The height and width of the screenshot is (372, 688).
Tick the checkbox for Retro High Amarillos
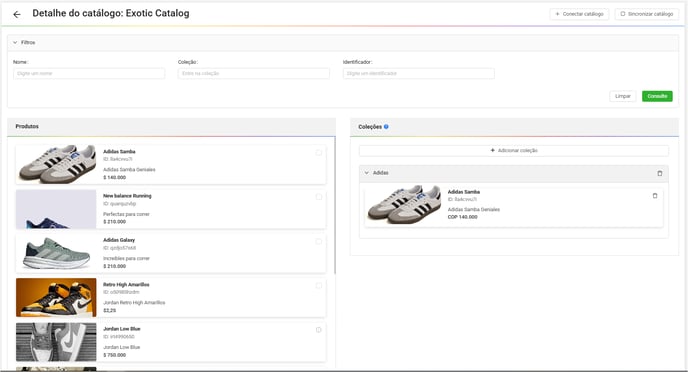[x=319, y=286]
